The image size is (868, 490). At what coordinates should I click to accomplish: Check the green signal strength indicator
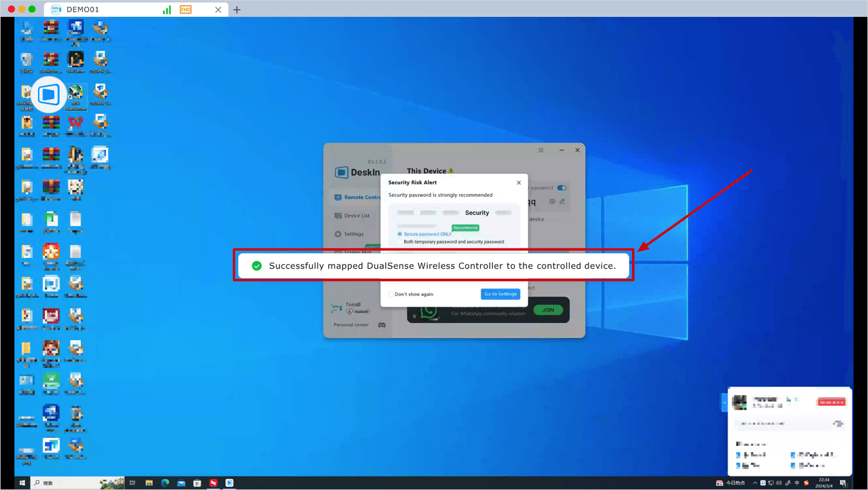click(167, 10)
